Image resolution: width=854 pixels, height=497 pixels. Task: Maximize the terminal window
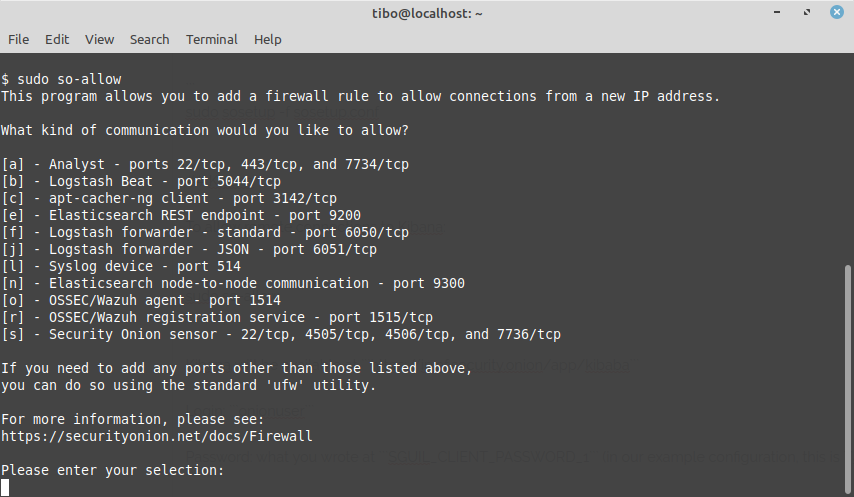pyautogui.click(x=807, y=12)
